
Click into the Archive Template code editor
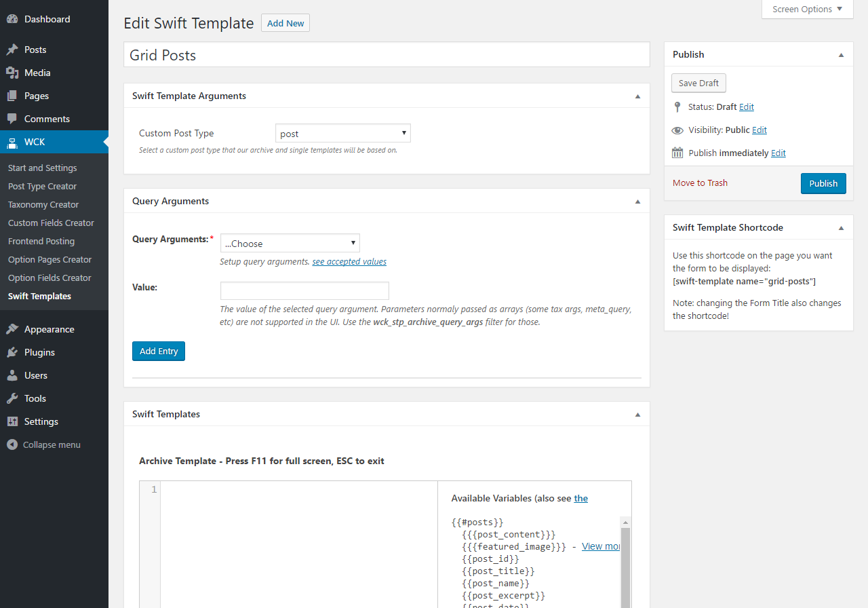(x=299, y=544)
